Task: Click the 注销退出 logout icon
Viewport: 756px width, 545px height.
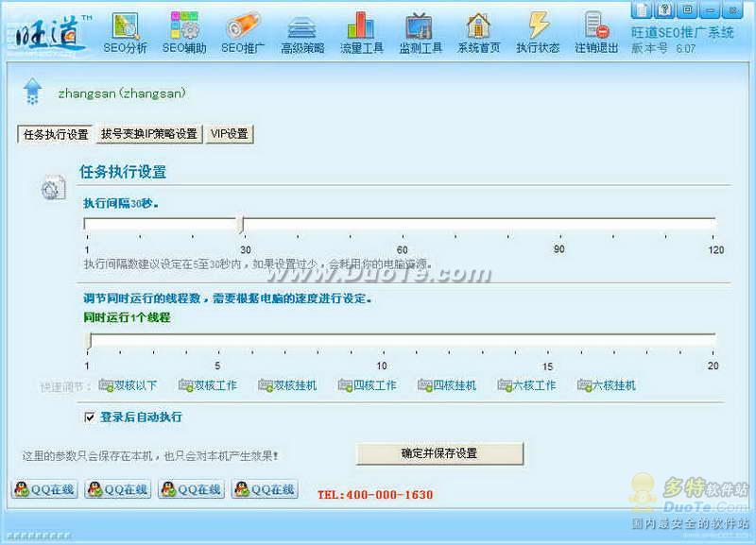Action: click(596, 30)
